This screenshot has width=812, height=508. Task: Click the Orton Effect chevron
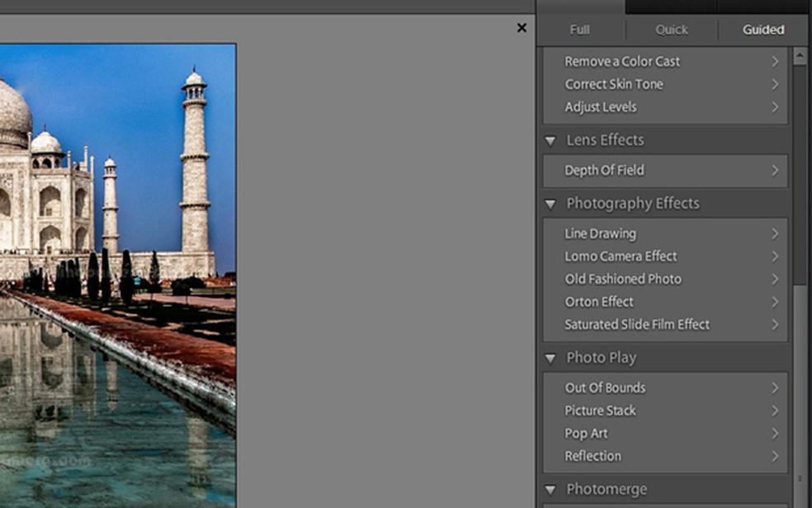[x=775, y=302]
